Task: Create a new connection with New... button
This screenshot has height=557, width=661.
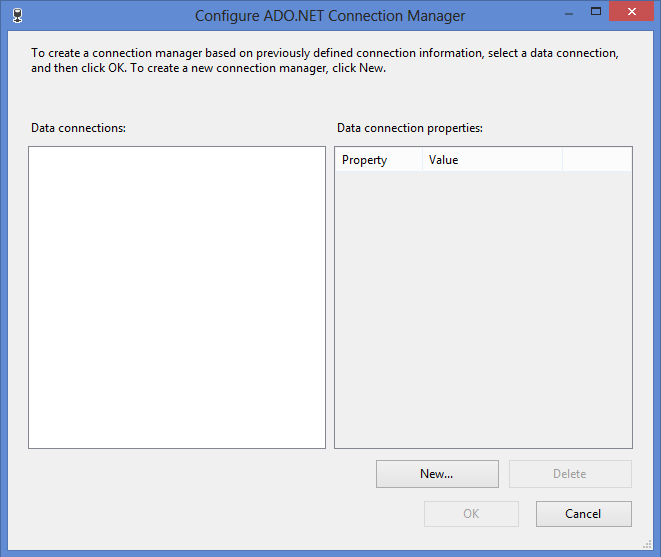Action: click(437, 474)
